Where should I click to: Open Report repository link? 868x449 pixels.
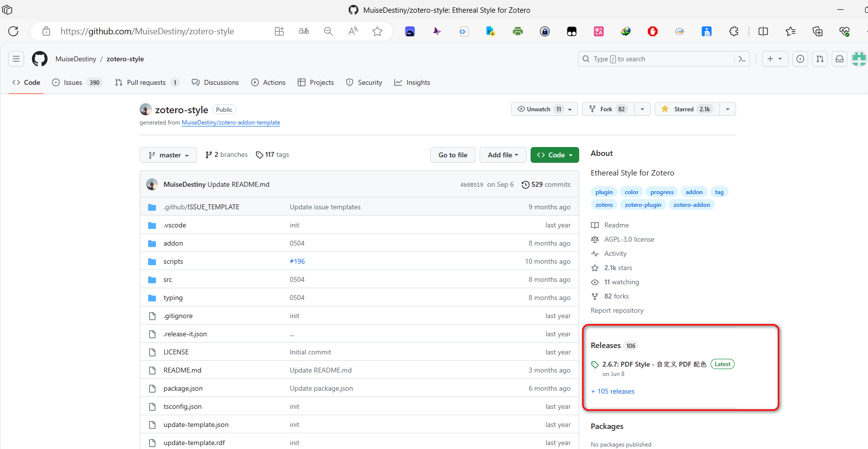[617, 310]
